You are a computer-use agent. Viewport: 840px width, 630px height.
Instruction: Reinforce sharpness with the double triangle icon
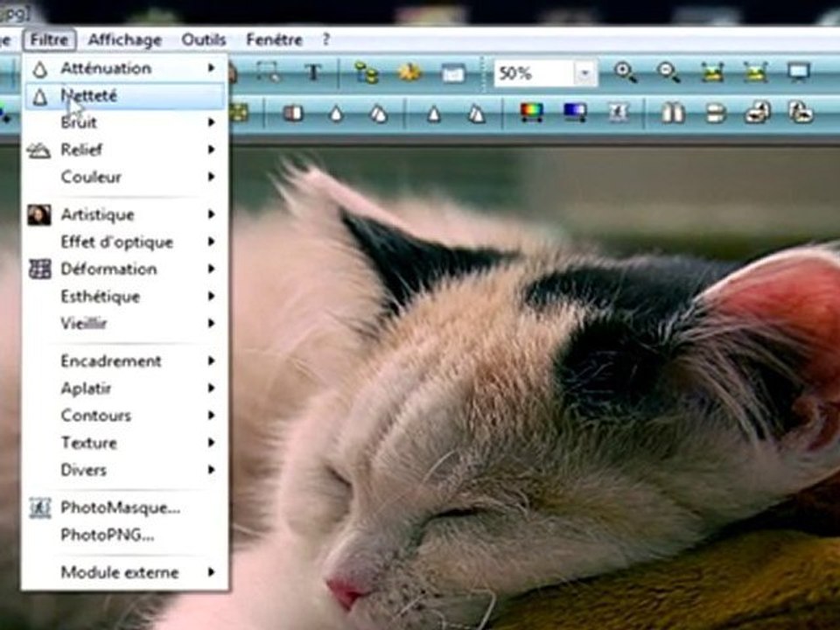click(476, 114)
